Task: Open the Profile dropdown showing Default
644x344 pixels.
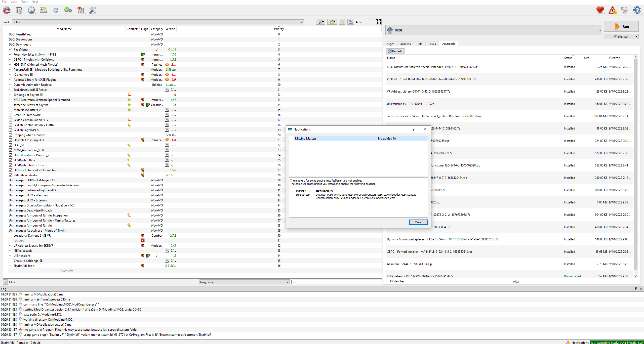Action: point(158,22)
